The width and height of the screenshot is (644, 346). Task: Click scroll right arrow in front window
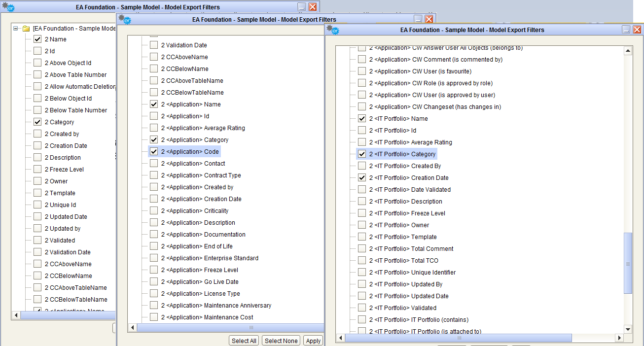tap(619, 338)
